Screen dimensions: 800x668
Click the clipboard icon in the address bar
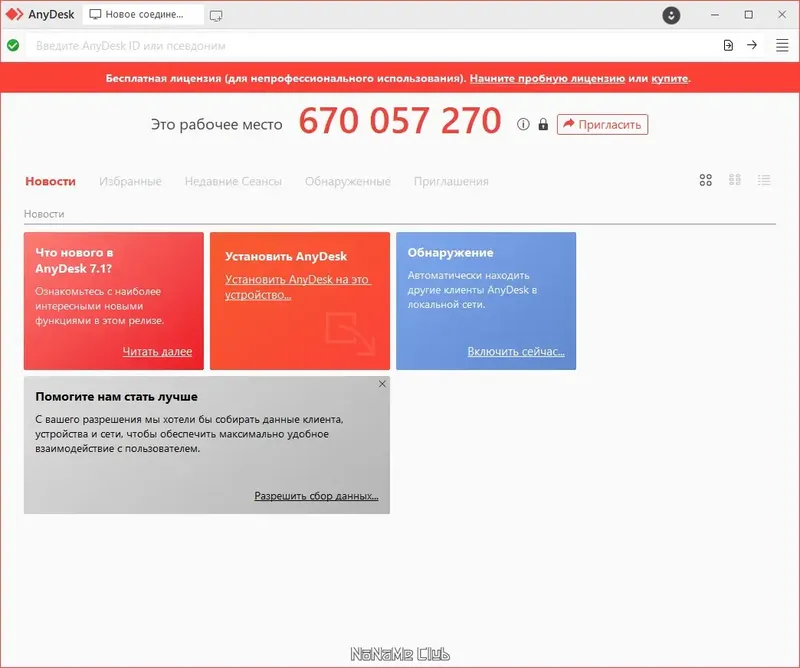tap(727, 45)
